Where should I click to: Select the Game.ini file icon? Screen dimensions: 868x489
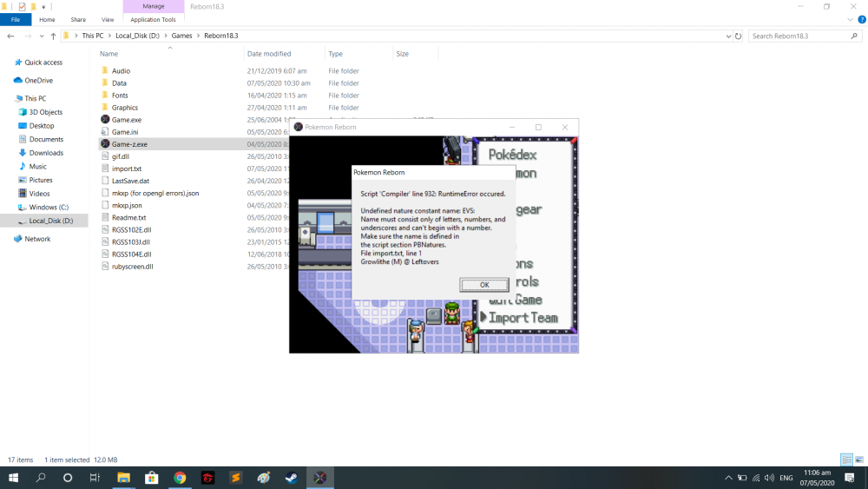pyautogui.click(x=105, y=132)
